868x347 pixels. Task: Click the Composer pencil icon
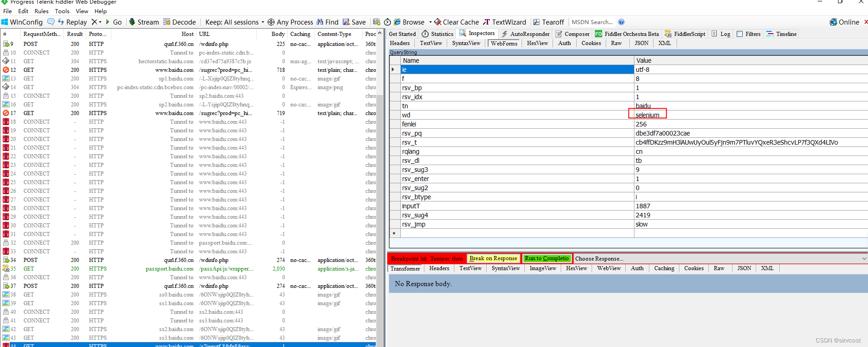click(x=559, y=34)
